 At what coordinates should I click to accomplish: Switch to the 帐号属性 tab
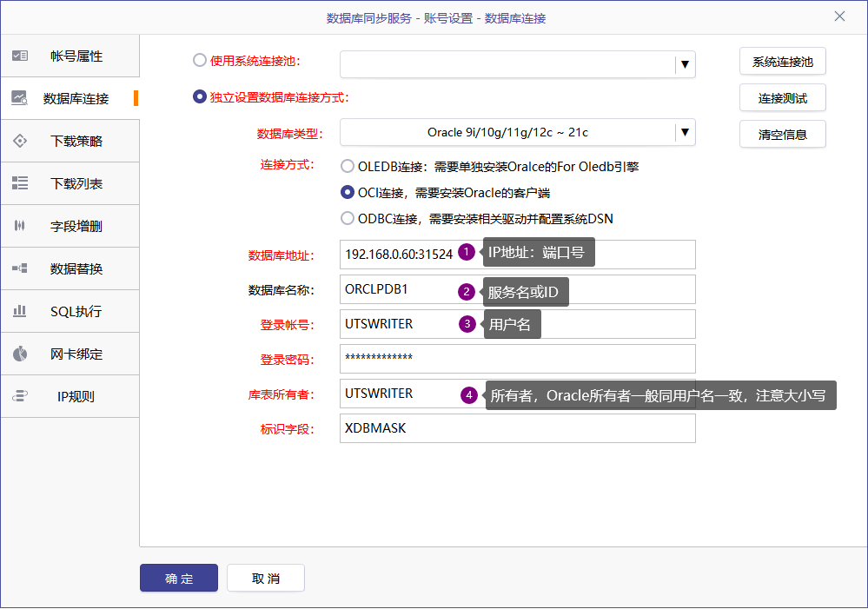(x=70, y=56)
